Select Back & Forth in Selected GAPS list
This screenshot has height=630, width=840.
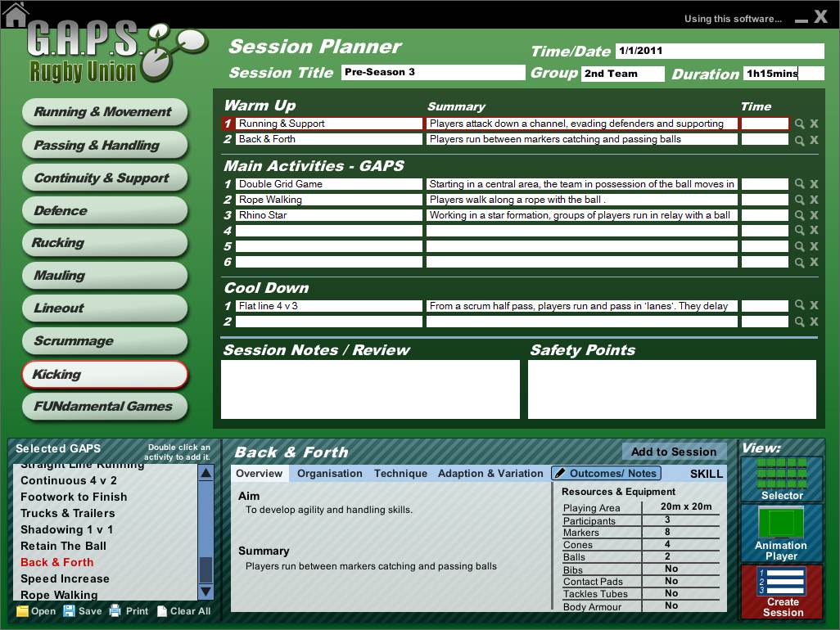point(57,563)
